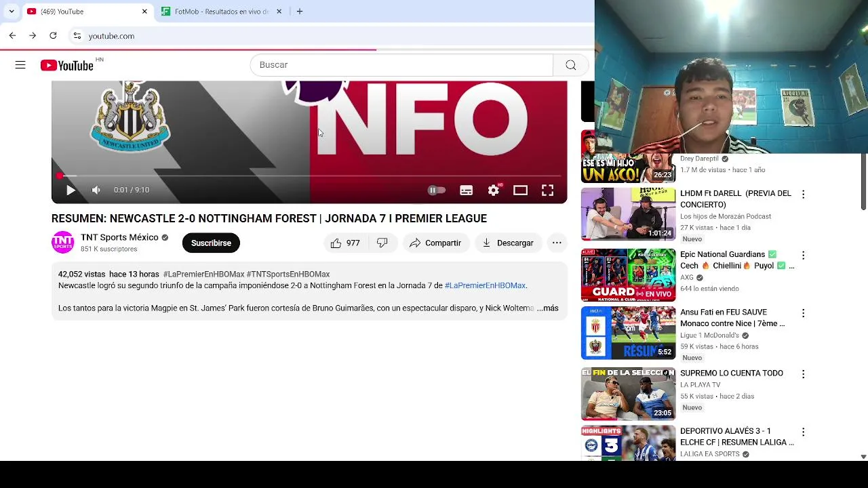Like the video thumbs up
Image resolution: width=868 pixels, height=488 pixels.
345,243
